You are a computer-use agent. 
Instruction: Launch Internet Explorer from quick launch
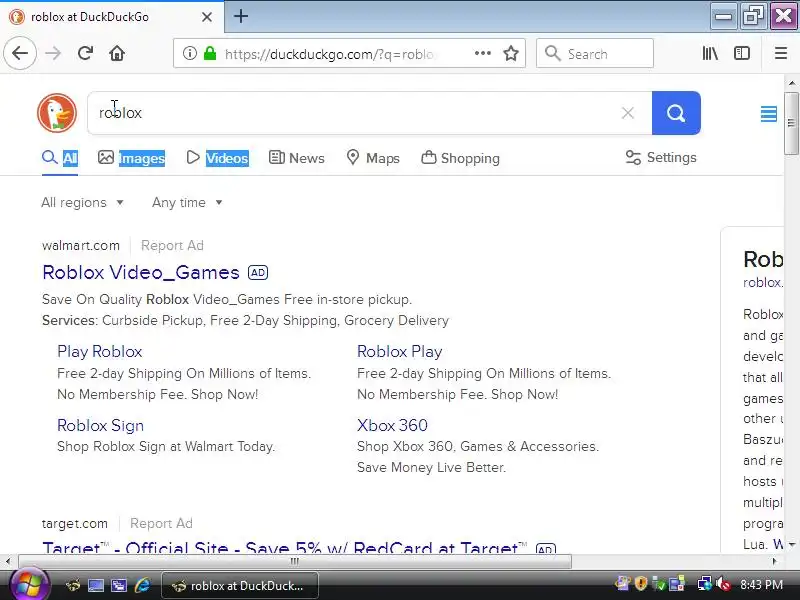(142, 585)
